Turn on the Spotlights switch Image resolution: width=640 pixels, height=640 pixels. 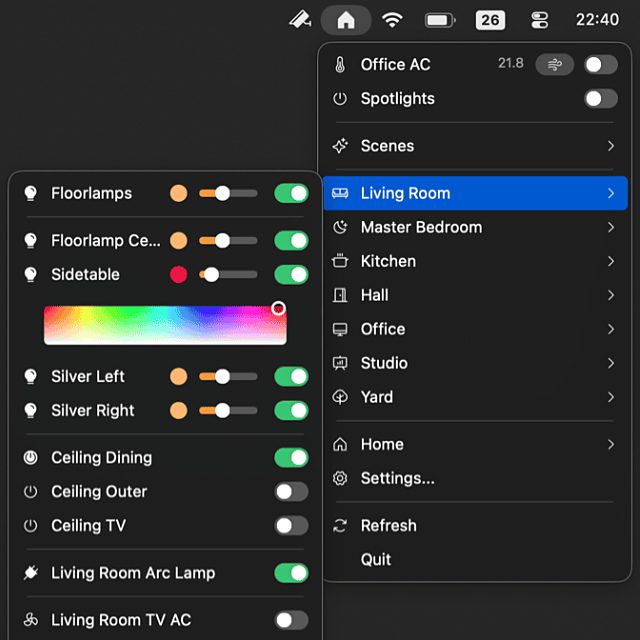600,98
